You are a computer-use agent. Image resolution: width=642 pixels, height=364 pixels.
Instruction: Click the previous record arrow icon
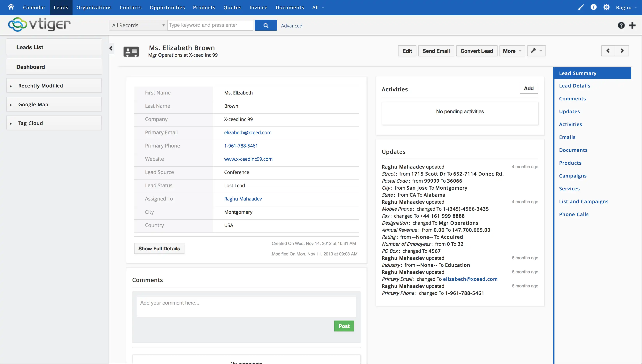608,51
